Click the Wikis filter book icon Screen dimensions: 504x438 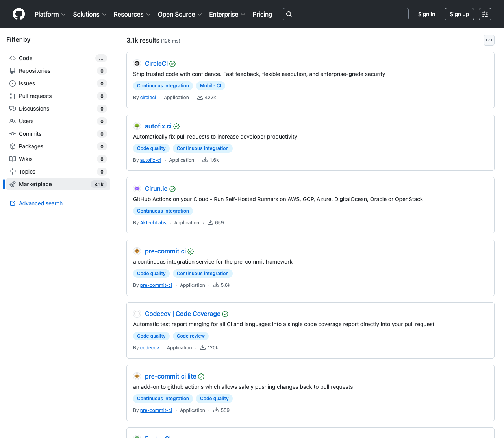[x=13, y=159]
